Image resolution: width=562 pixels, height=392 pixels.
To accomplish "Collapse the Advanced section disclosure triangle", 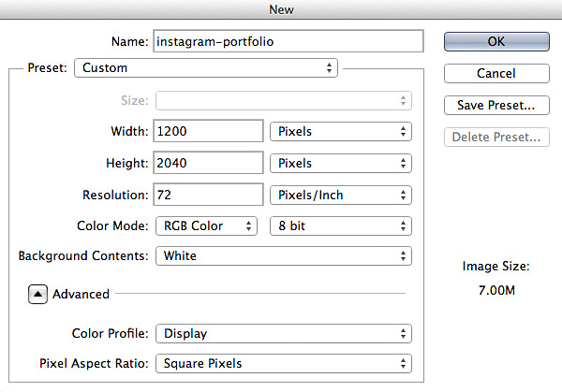I will [x=37, y=294].
